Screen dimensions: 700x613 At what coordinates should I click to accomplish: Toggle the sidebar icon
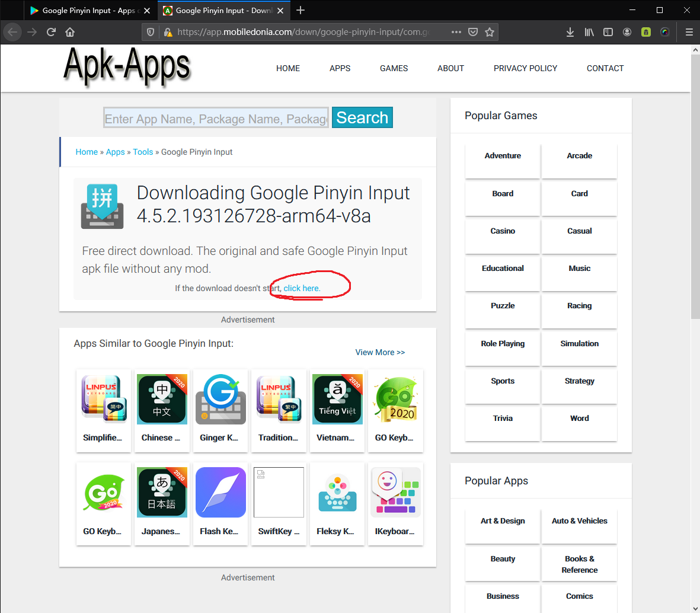608,32
